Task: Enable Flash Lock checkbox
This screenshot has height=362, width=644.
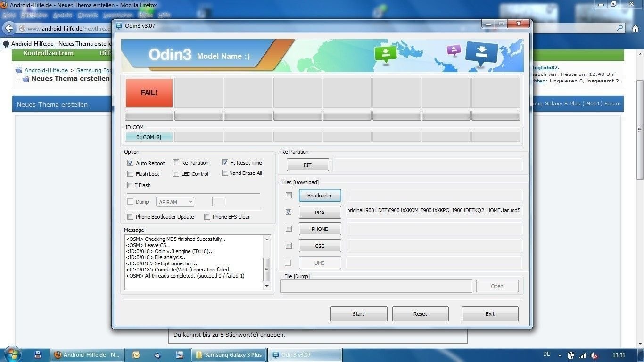Action: [x=131, y=174]
